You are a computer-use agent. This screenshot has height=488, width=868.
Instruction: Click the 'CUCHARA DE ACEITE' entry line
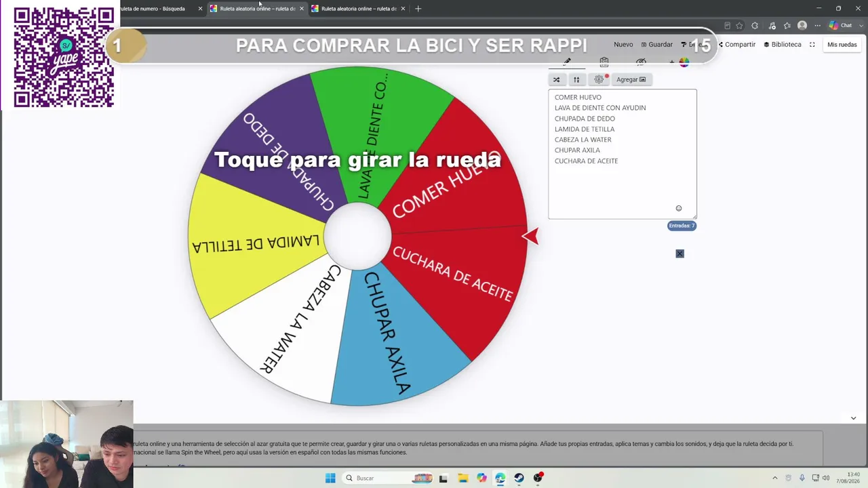click(586, 161)
